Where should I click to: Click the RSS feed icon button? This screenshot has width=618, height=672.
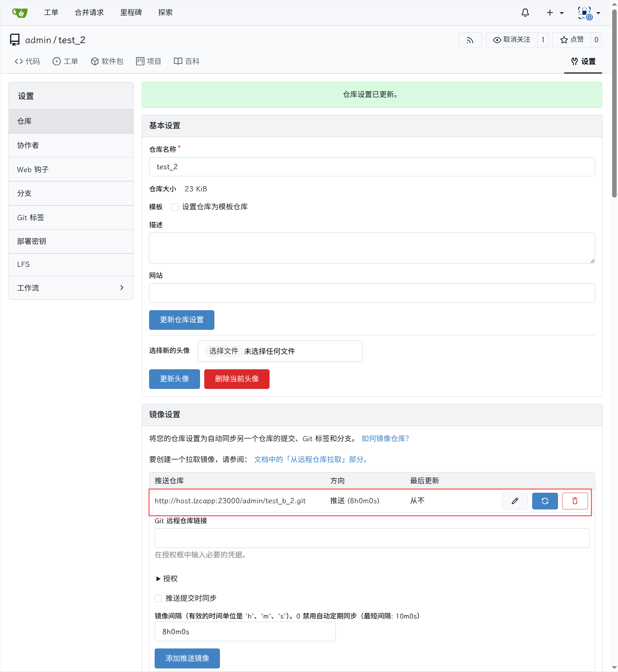click(470, 40)
